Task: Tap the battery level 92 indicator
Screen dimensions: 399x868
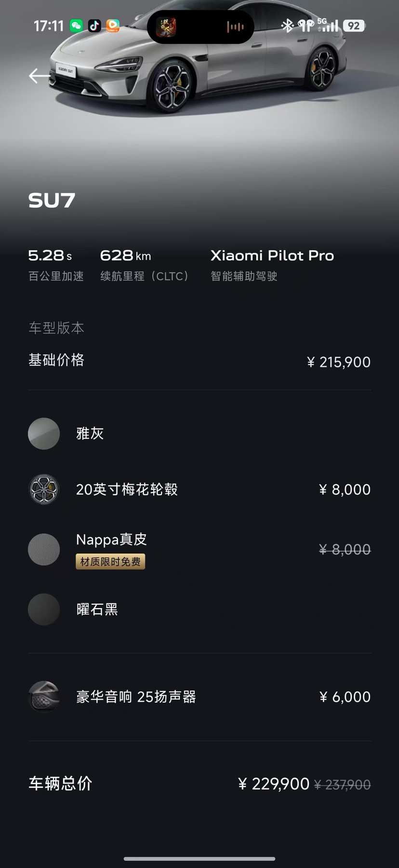Action: 354,26
